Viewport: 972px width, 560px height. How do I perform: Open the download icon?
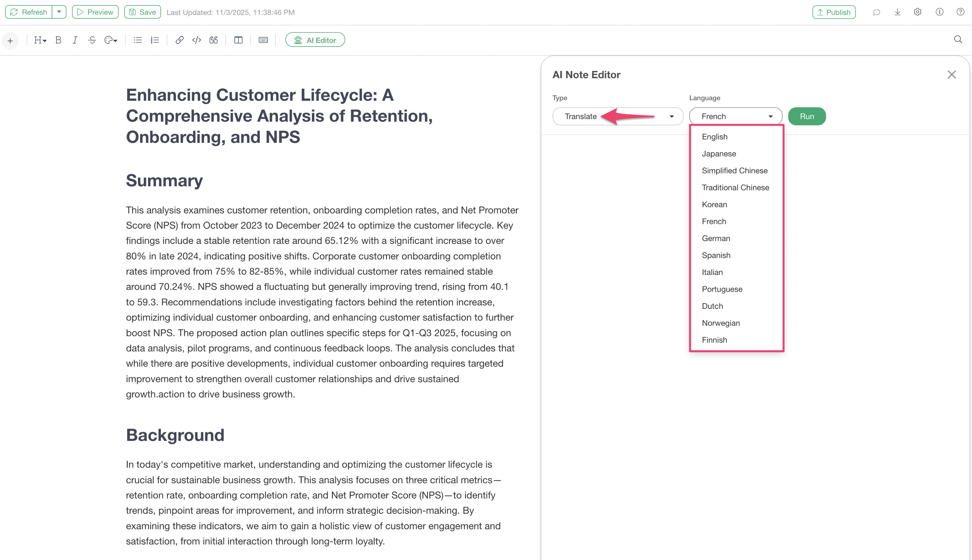click(x=897, y=12)
